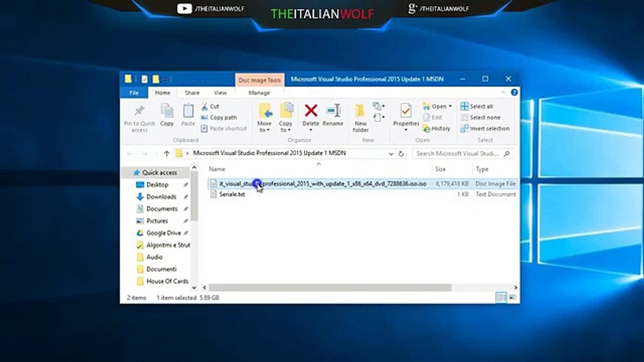Click Paste shortcut in the ribbon
The height and width of the screenshot is (362, 644).
(224, 128)
